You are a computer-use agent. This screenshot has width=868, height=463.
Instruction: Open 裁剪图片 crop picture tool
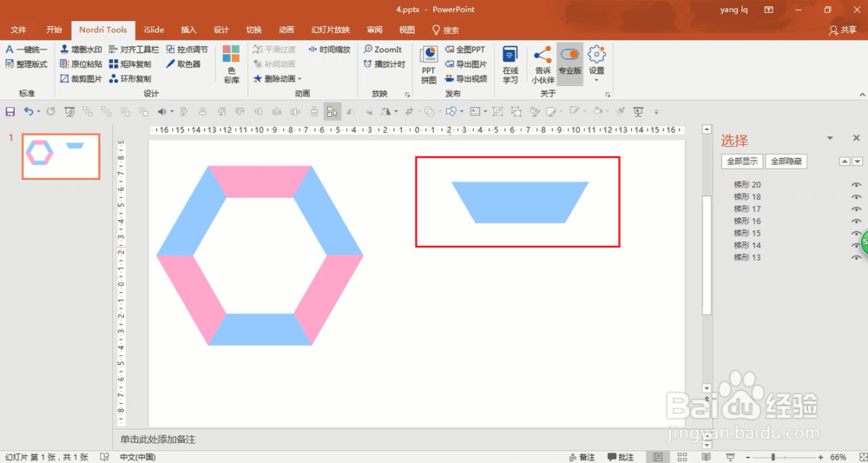pyautogui.click(x=81, y=79)
